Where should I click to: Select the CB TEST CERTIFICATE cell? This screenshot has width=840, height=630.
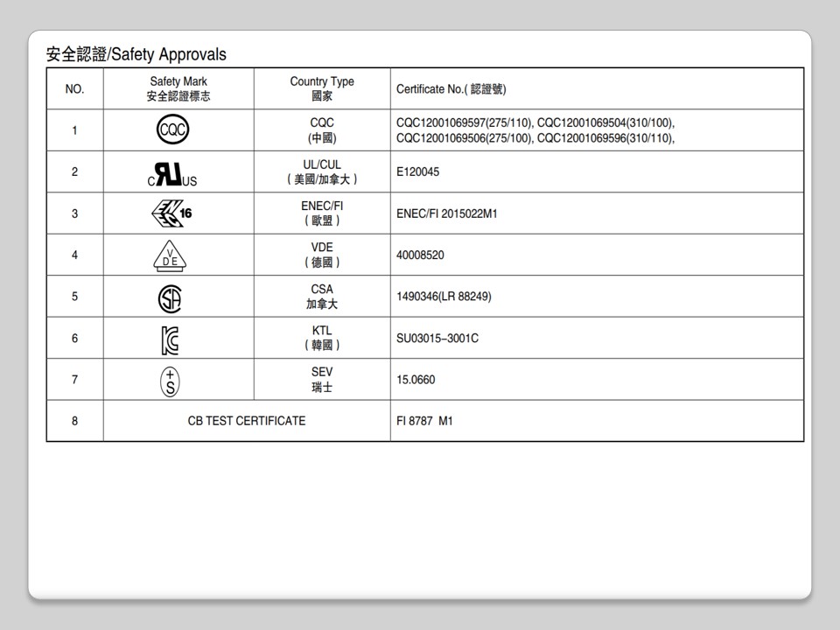pyautogui.click(x=247, y=421)
